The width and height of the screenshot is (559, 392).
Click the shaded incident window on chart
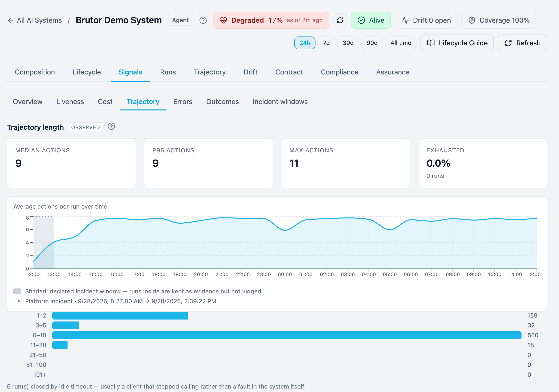coord(44,243)
